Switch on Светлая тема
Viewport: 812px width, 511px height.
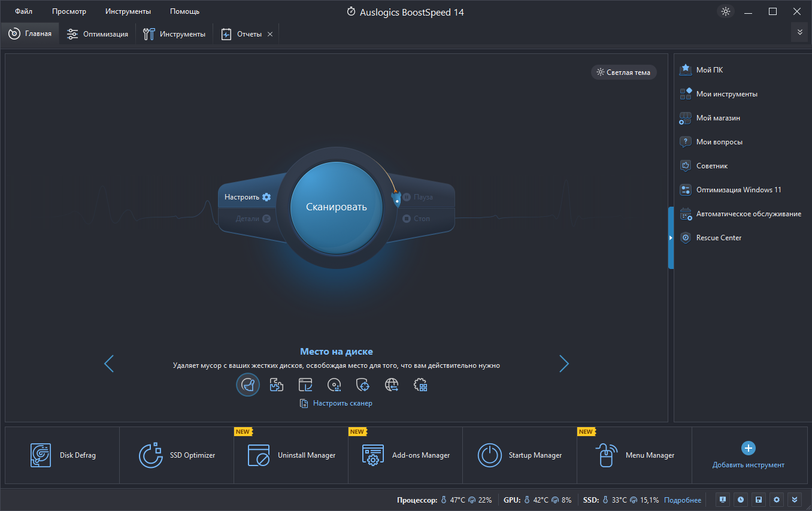(623, 72)
